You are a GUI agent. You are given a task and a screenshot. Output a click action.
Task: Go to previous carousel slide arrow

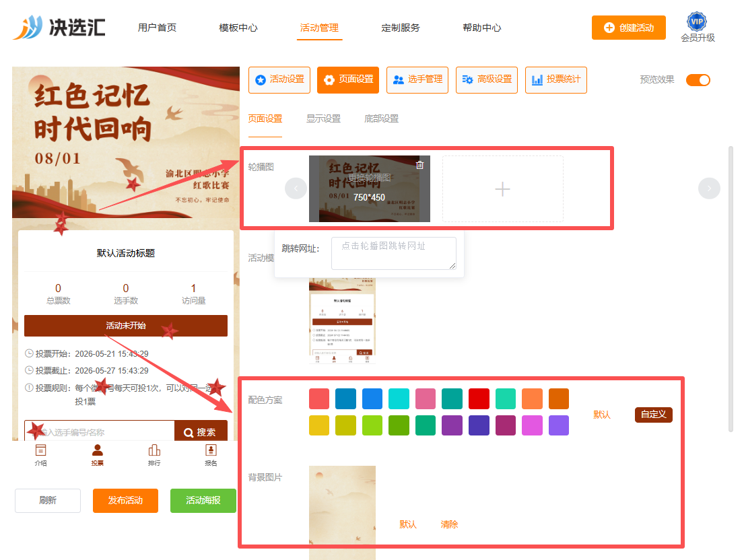296,188
